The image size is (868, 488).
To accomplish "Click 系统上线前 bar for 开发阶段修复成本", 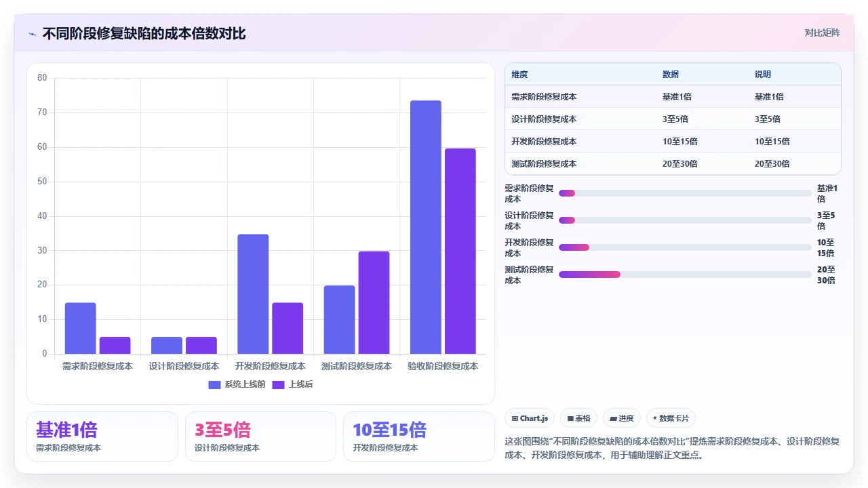I will pos(253,294).
